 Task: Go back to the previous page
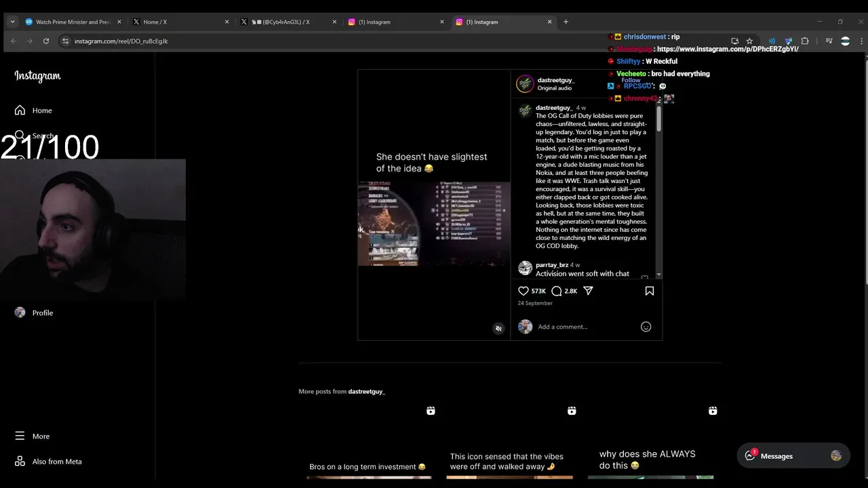14,41
